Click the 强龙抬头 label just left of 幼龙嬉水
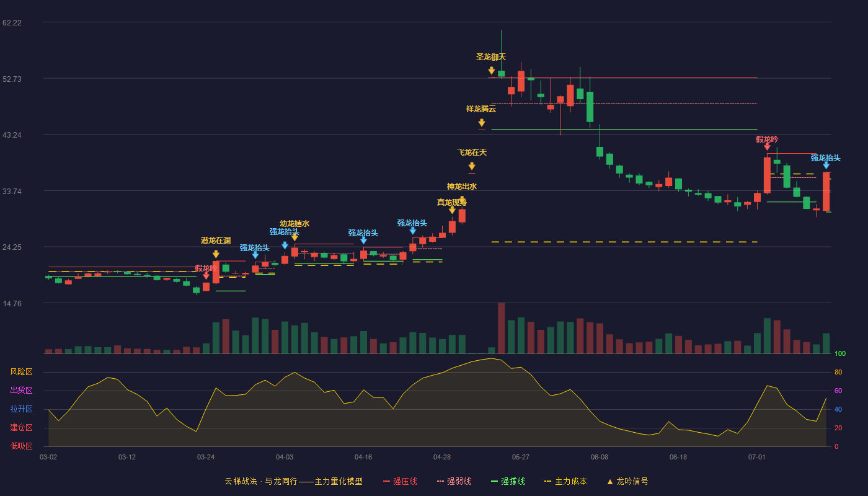 tap(285, 232)
